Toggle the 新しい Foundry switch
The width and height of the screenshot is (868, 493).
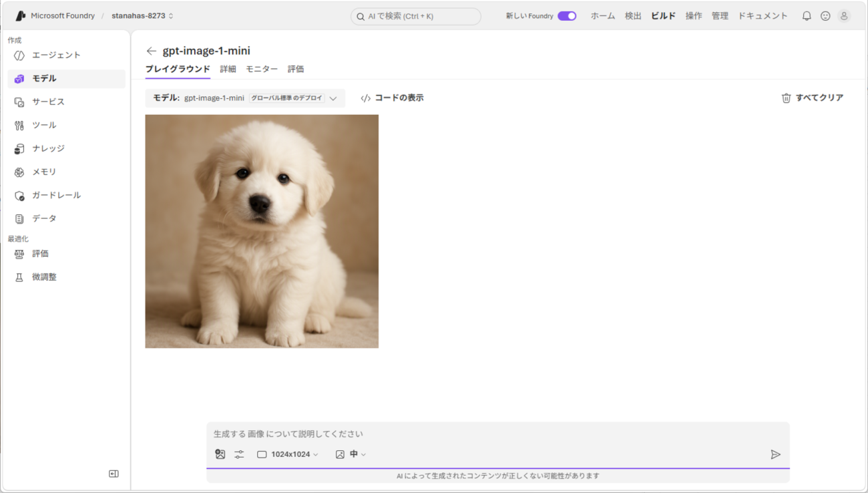tap(567, 16)
